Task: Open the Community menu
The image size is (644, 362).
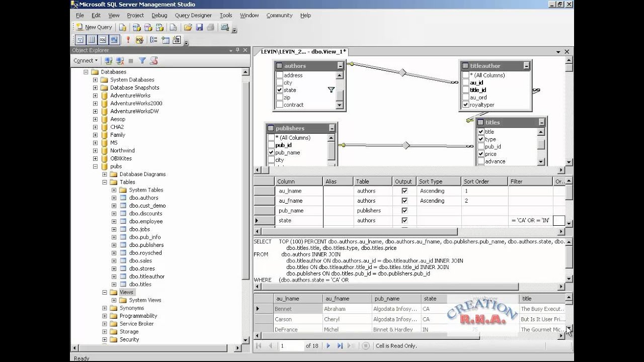Action: point(279,16)
